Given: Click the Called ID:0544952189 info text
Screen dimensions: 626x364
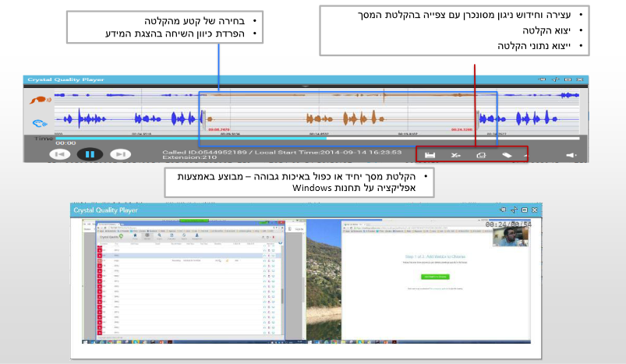Looking at the screenshot, I should click(x=205, y=152).
